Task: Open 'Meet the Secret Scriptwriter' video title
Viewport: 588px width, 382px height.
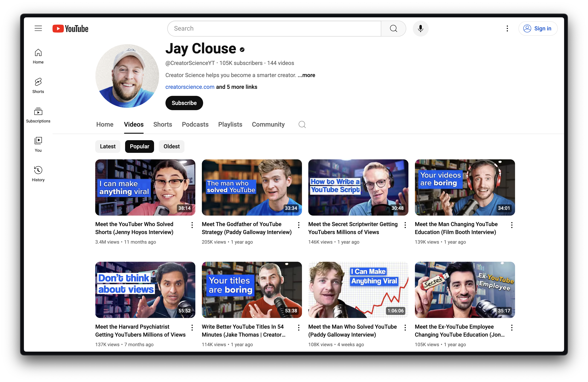Action: click(353, 228)
